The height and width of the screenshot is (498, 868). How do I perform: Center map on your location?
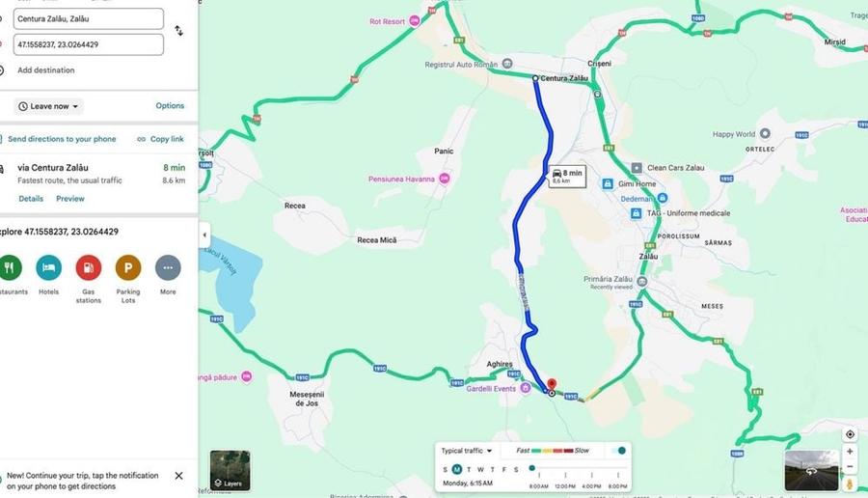(x=850, y=434)
